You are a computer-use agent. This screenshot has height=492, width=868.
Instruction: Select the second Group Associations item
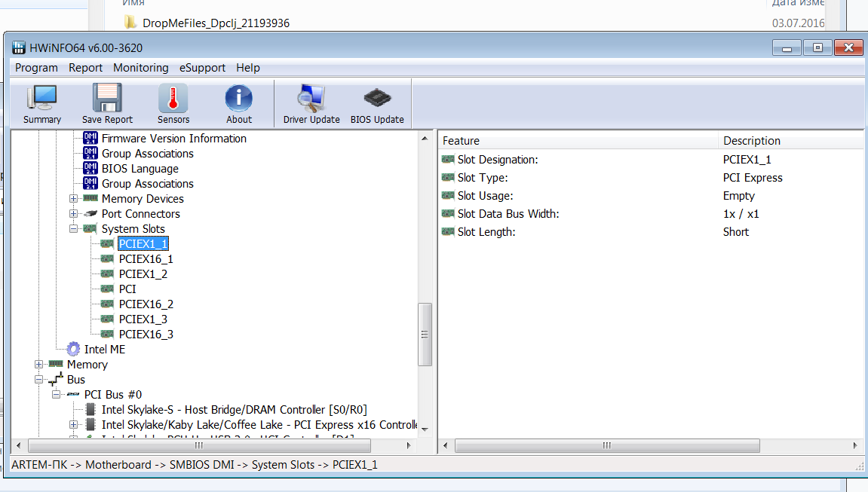point(147,184)
